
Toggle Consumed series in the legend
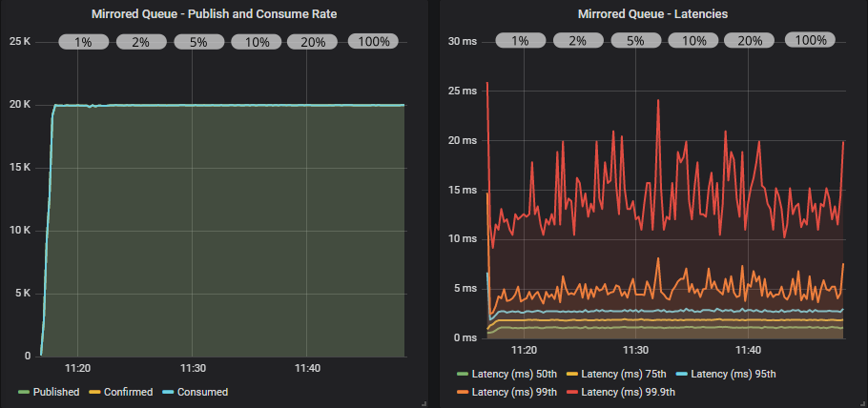click(x=202, y=392)
